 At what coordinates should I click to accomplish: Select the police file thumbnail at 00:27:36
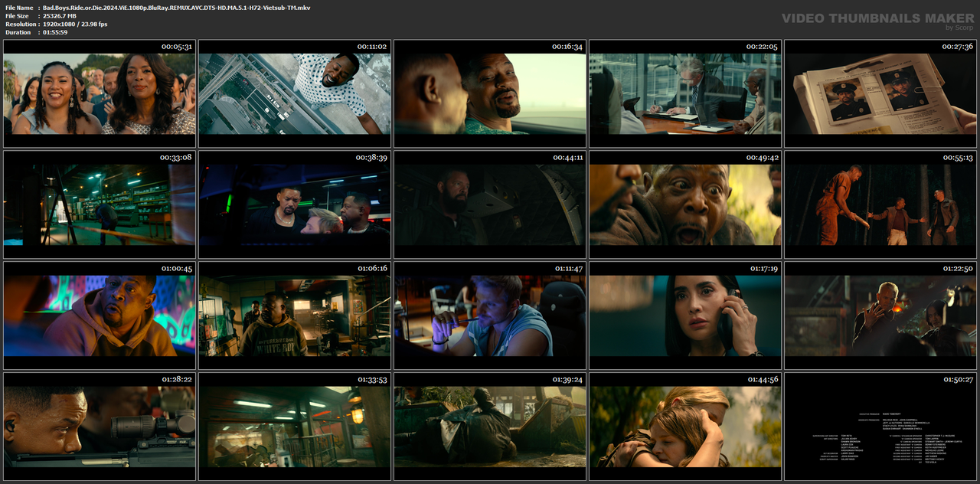tap(880, 93)
